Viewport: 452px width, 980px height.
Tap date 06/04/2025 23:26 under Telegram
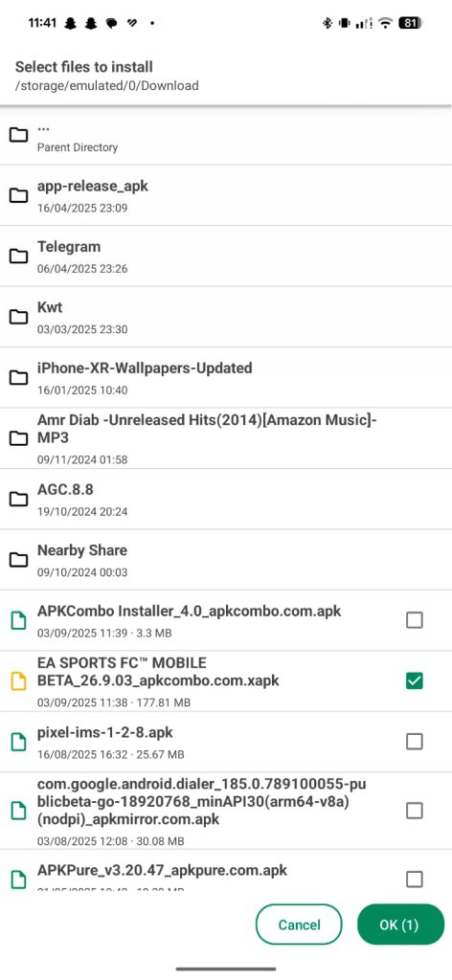click(82, 269)
